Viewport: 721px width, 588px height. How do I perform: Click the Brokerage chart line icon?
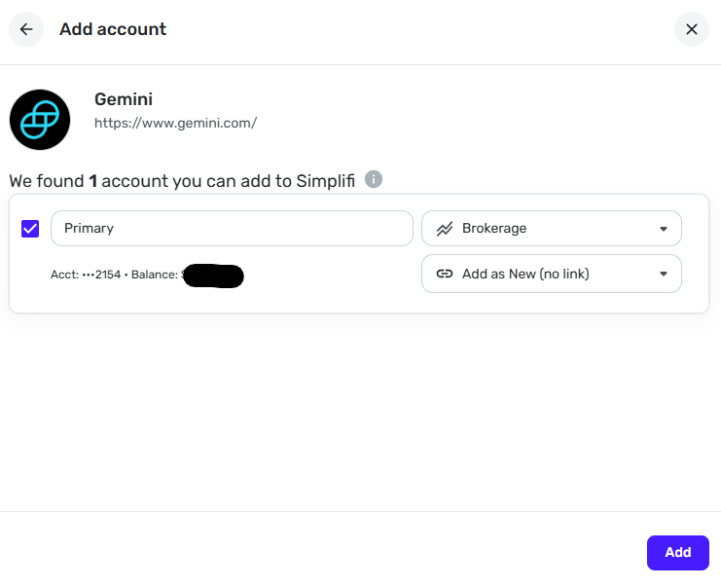pyautogui.click(x=445, y=229)
